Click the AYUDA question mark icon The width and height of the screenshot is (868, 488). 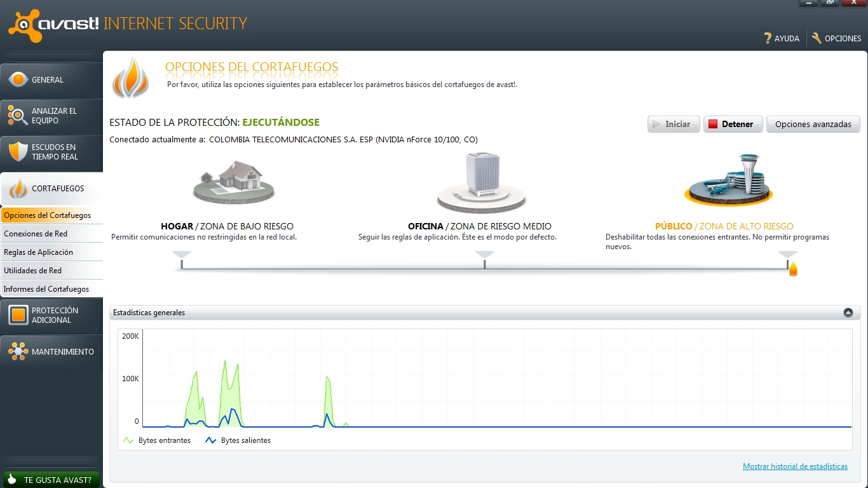click(768, 38)
